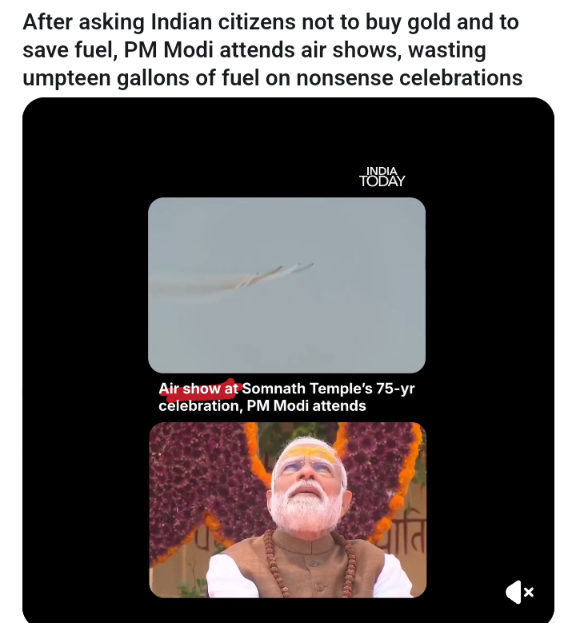The image size is (576, 623).
Task: Click the jets trailing smoke in the sky
Action: [x=274, y=274]
